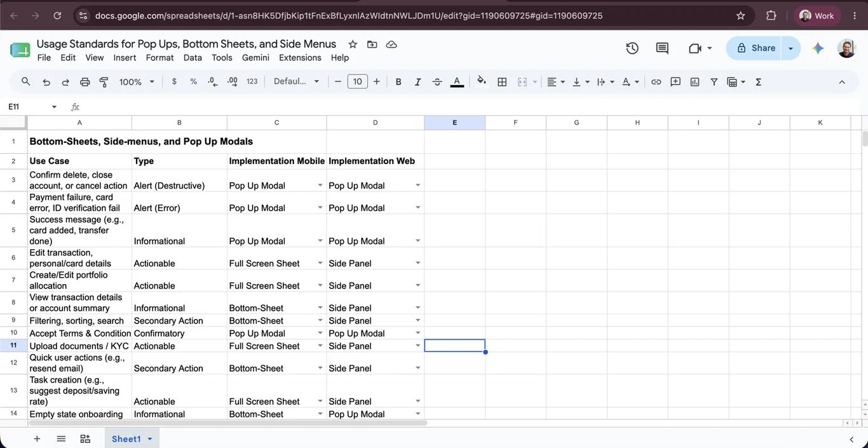Open the Edit menu
This screenshot has width=868, height=448.
tap(68, 57)
